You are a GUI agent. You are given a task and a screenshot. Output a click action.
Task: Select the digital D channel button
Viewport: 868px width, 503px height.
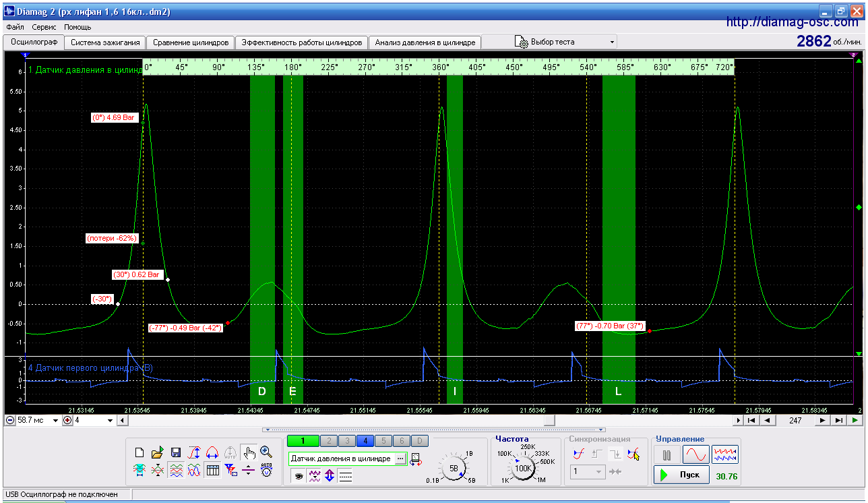point(419,441)
